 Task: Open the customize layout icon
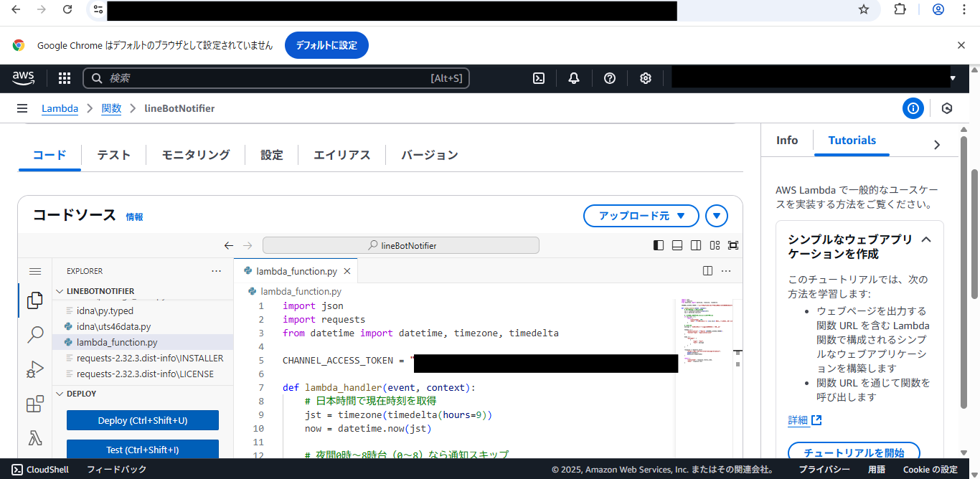point(715,245)
